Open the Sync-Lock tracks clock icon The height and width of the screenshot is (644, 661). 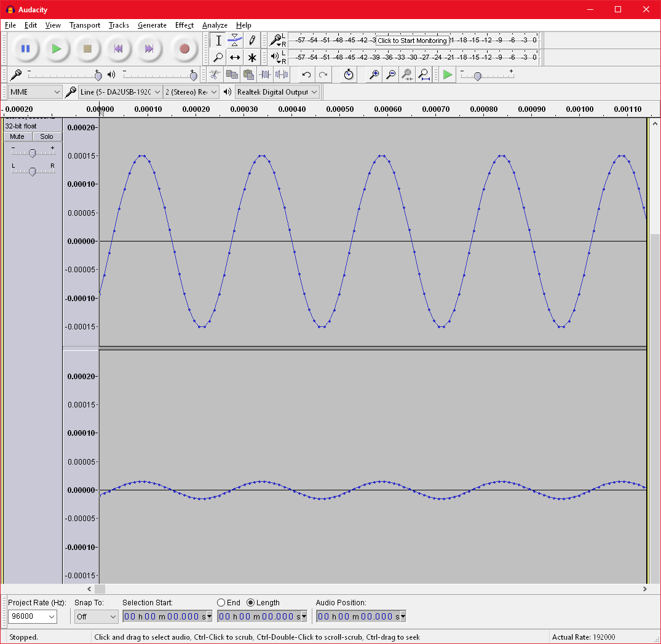click(349, 75)
